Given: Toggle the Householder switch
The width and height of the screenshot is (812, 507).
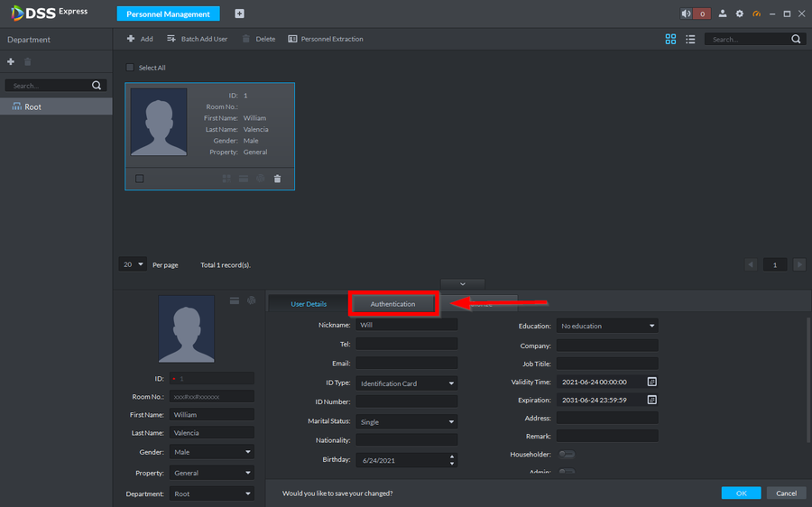Looking at the screenshot, I should [x=567, y=455].
